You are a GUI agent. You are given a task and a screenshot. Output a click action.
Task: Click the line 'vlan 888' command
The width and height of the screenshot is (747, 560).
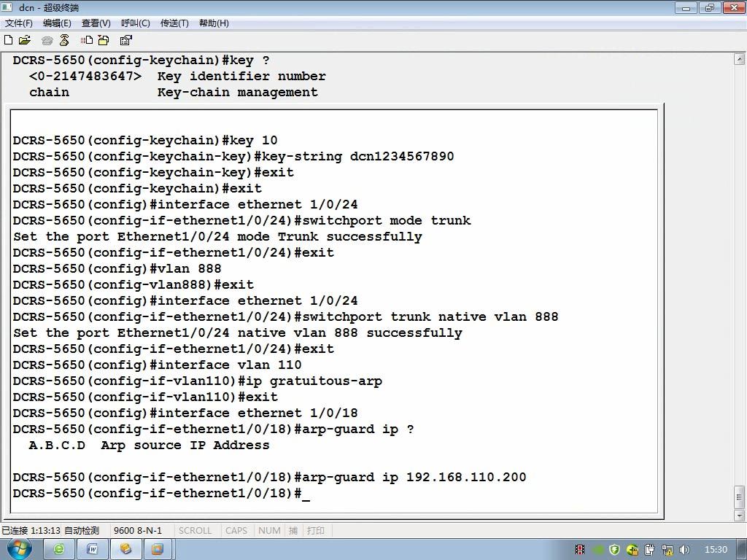pos(117,268)
